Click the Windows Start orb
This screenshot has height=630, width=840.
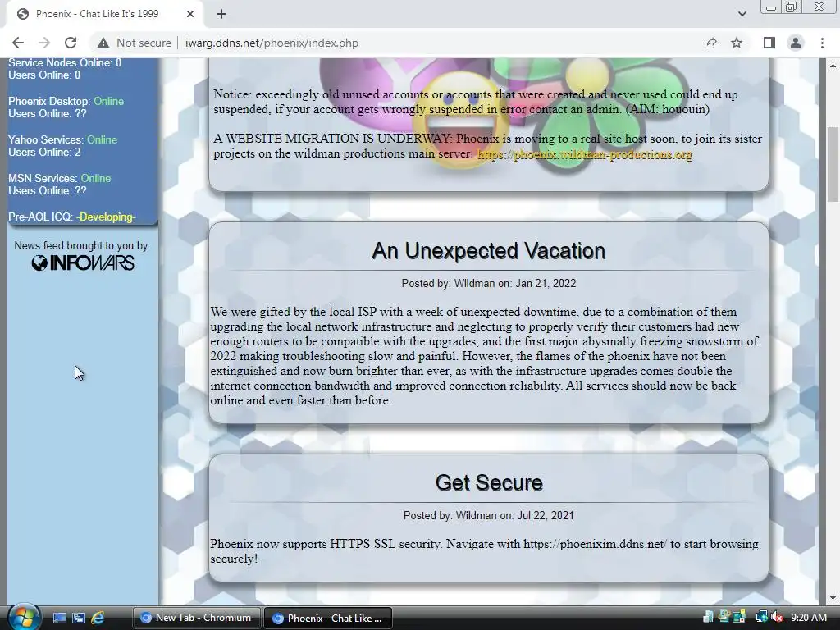click(x=23, y=618)
